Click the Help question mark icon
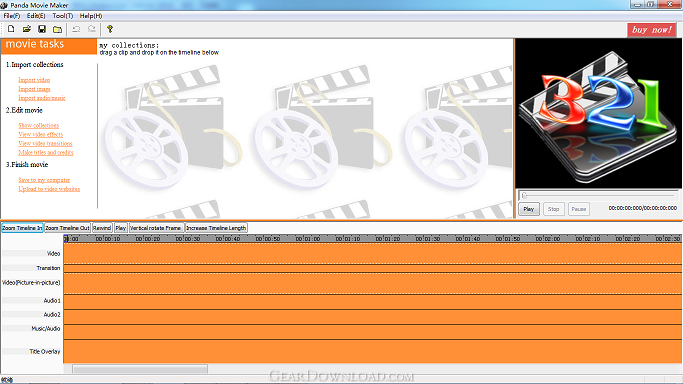This screenshot has width=683, height=384. [x=110, y=29]
